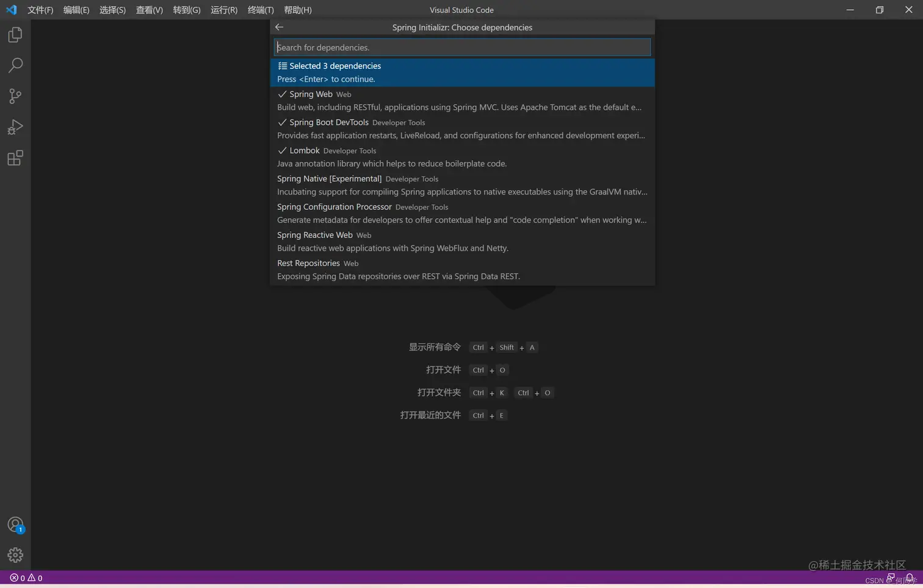Click the 打开文件夹 hint text
Screen dimensions: 923x588
tap(439, 392)
